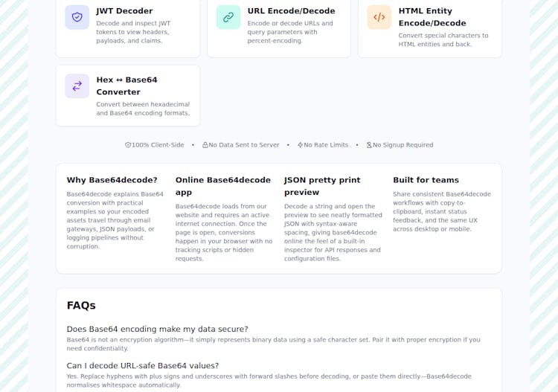This screenshot has width=558, height=392.
Task: Click the HTML Entity code brackets icon
Action: tap(379, 17)
